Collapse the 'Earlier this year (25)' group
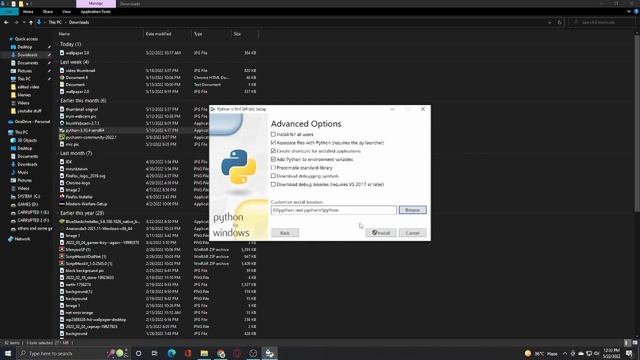This screenshot has width=640, height=360. click(58, 213)
